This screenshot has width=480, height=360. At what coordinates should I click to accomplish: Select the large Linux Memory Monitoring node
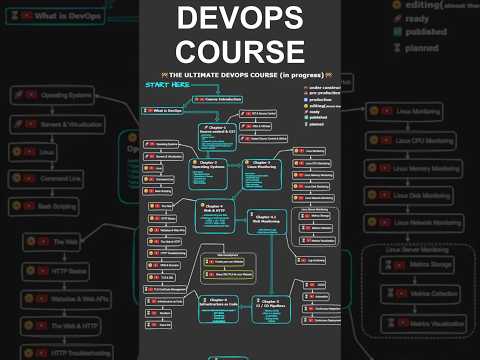(x=413, y=169)
